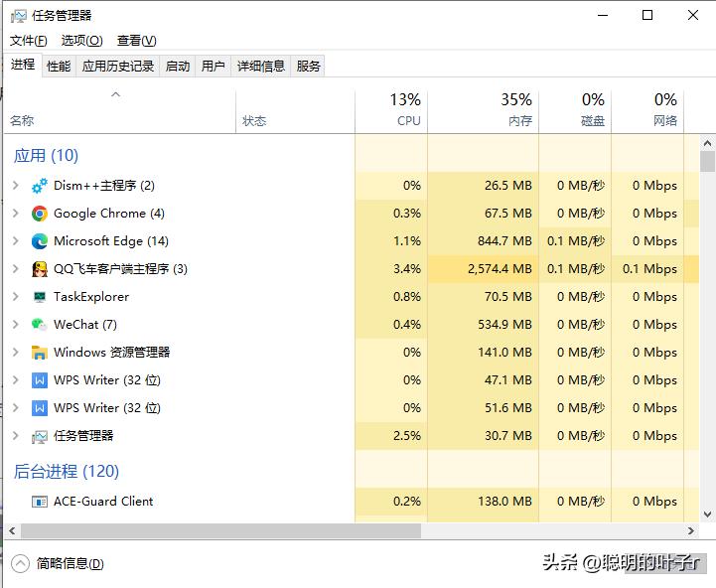Click the horizontal scrollbar left arrow
Viewport: 716px width, 588px height.
[12, 531]
